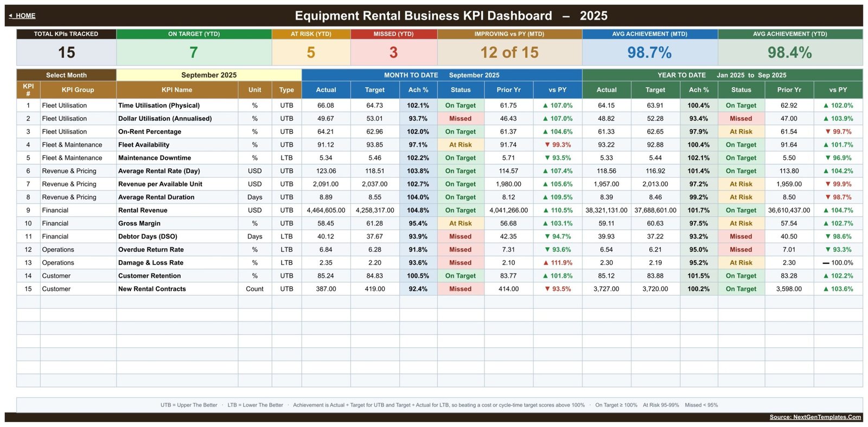This screenshot has height=427, width=868.
Task: Click YTD actual 38,321,131.00 for Rental Revenue
Action: click(x=607, y=210)
